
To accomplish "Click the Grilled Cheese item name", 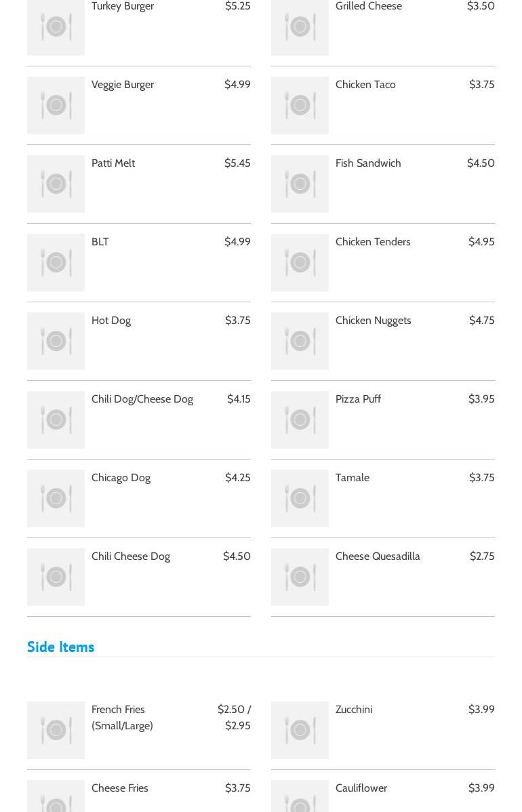I will tap(369, 6).
